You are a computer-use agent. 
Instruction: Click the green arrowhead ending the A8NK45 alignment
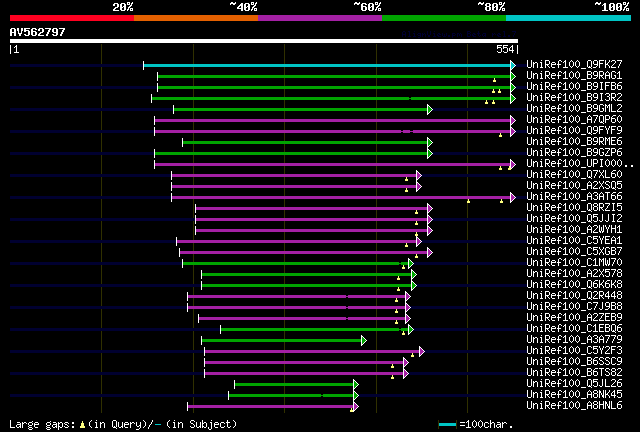356,395
